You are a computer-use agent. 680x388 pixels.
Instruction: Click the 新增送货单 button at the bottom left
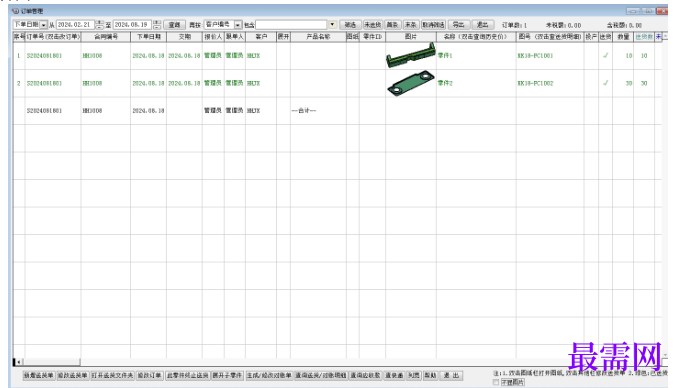[39, 375]
